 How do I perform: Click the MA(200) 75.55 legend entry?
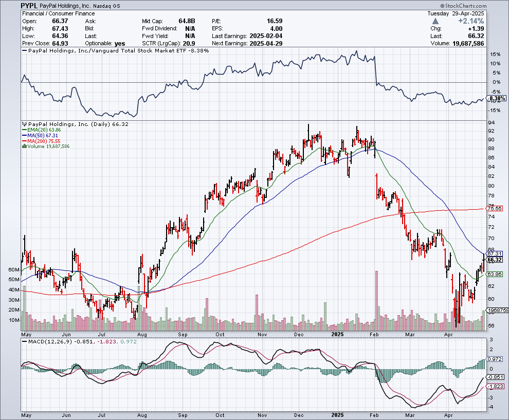[x=41, y=141]
